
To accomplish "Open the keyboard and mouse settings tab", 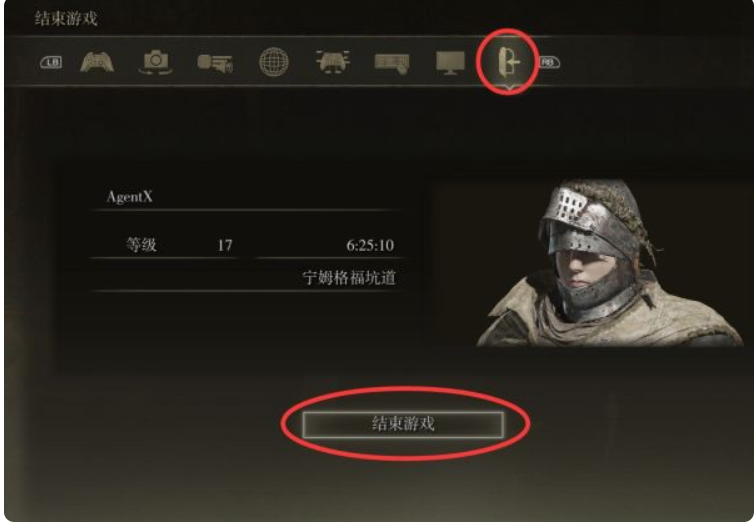I will [392, 63].
